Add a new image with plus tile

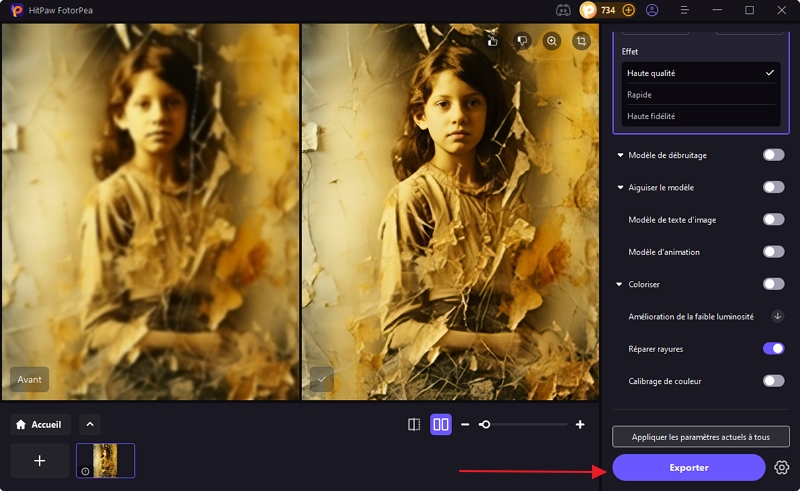[39, 461]
